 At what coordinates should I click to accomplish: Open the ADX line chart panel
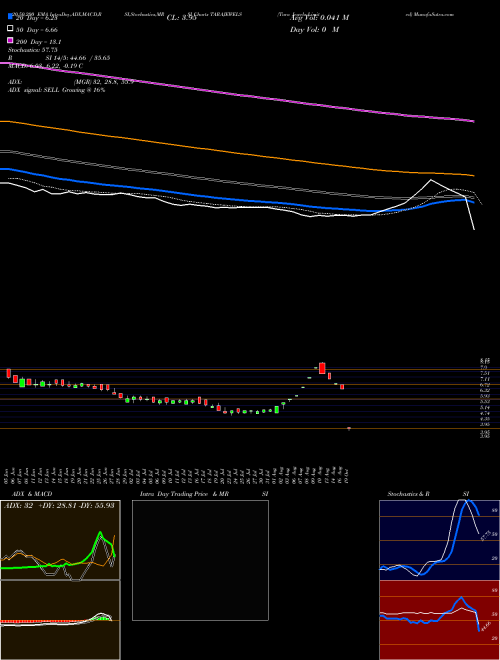coord(60,540)
